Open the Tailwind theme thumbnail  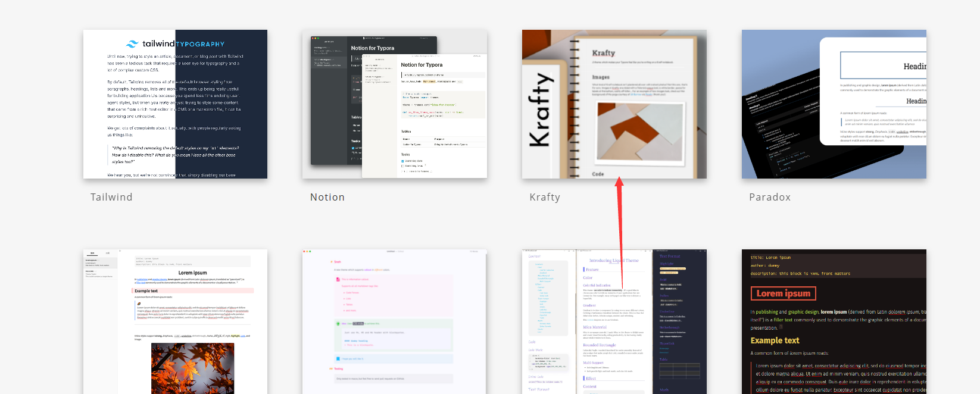coord(175,104)
